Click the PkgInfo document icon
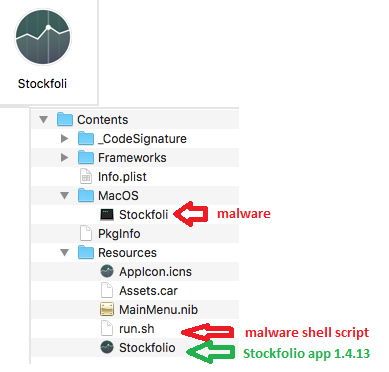This screenshot has height=372, width=389. tap(86, 233)
